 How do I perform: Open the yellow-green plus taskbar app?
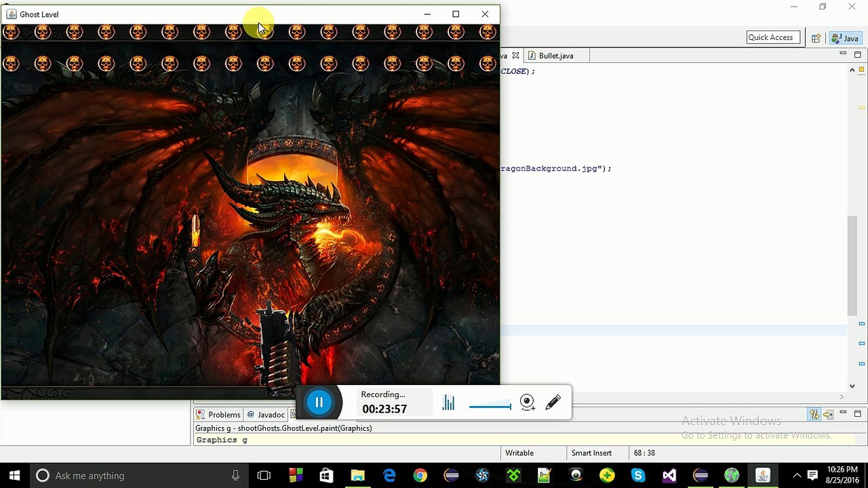click(x=607, y=476)
